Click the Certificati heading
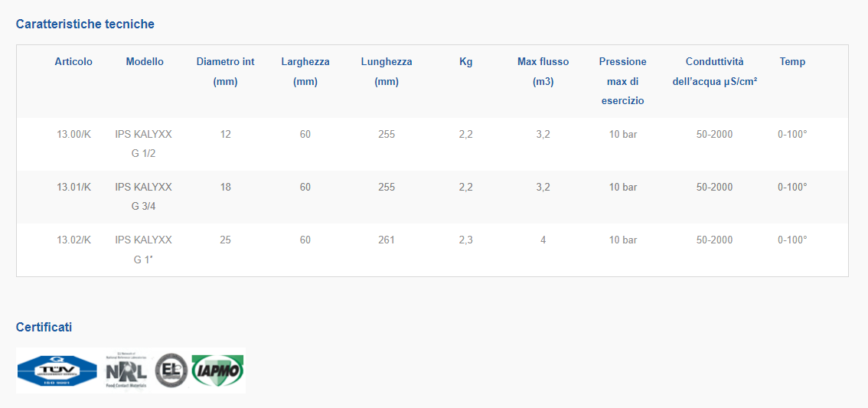868x408 pixels. tap(44, 327)
